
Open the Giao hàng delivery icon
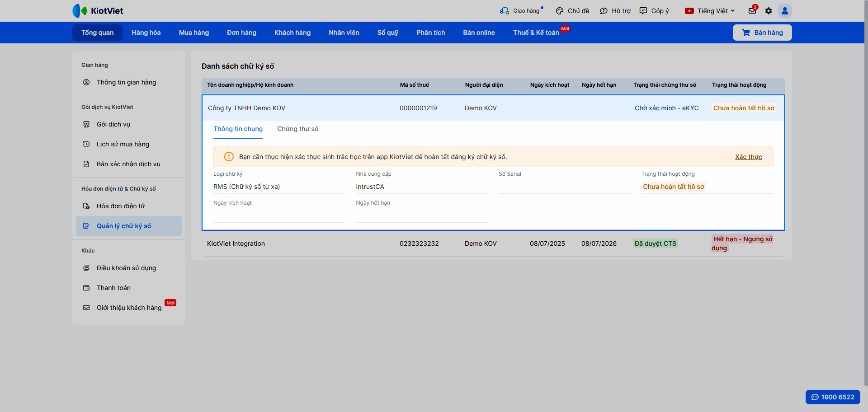pos(504,11)
